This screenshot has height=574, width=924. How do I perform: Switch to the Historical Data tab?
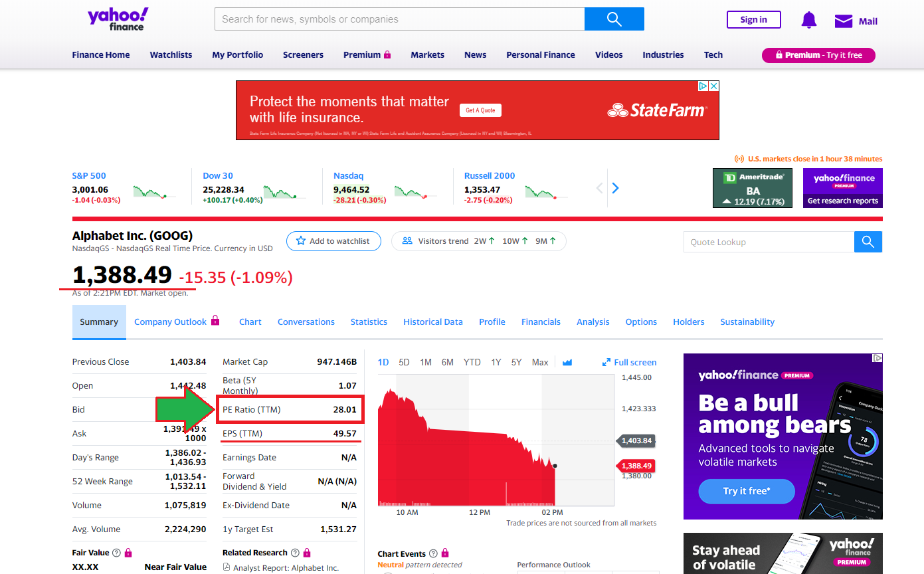[433, 322]
